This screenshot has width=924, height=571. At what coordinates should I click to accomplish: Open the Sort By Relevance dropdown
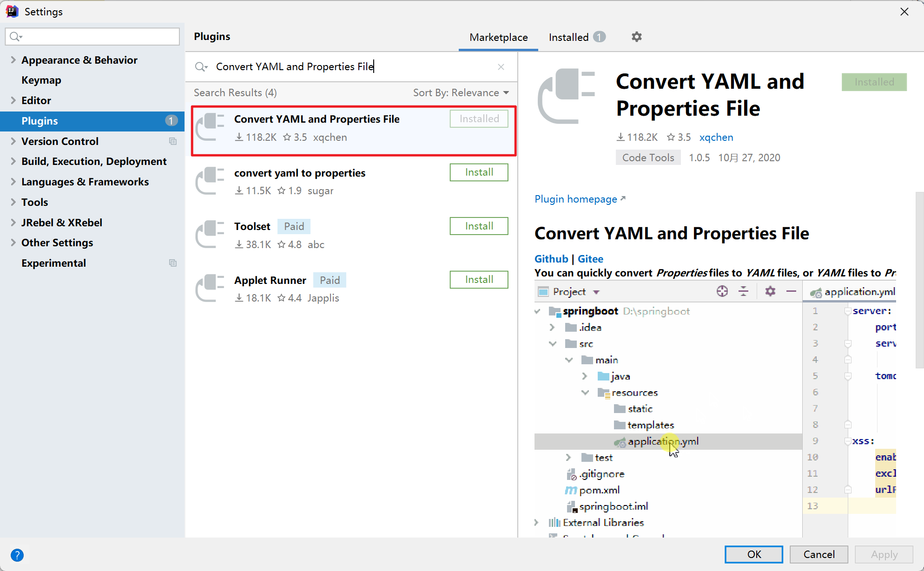(461, 92)
